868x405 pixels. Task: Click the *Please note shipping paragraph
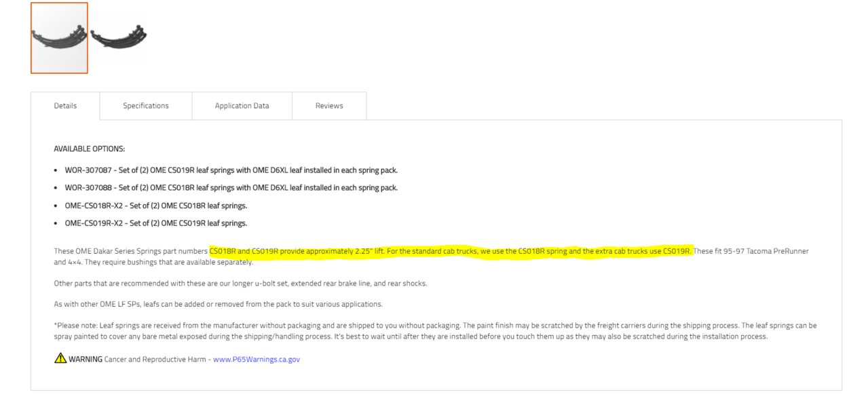435,331
